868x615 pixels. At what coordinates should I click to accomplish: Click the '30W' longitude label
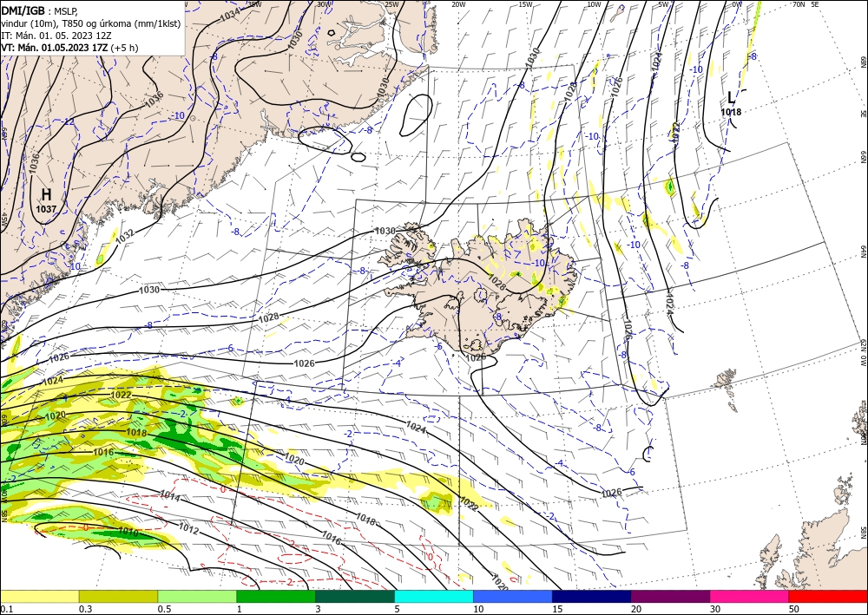(x=323, y=4)
